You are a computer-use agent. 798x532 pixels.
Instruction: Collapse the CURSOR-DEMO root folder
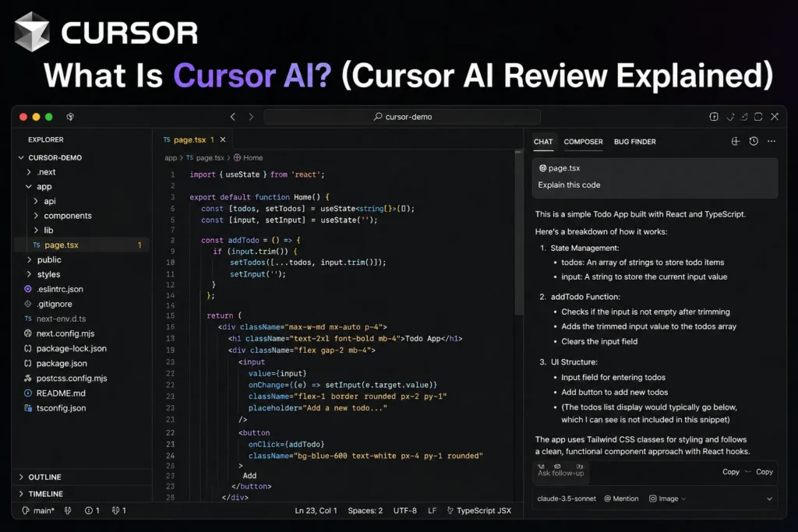click(x=21, y=157)
